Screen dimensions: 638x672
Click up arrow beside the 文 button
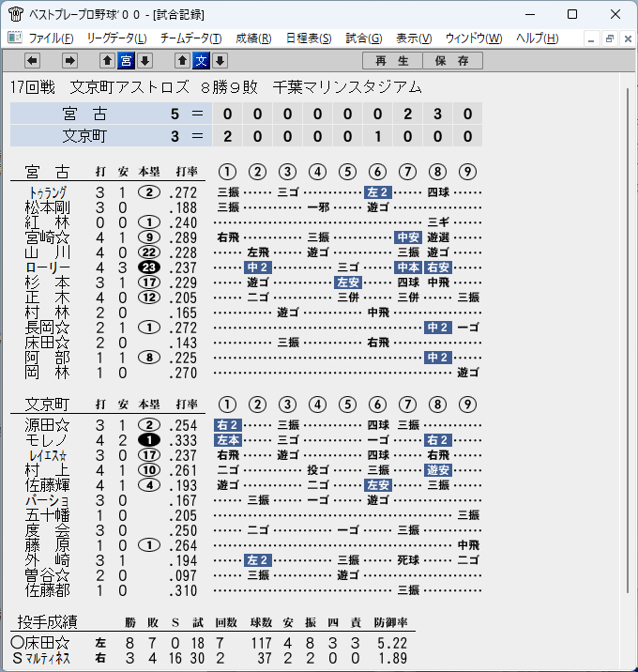pyautogui.click(x=182, y=61)
